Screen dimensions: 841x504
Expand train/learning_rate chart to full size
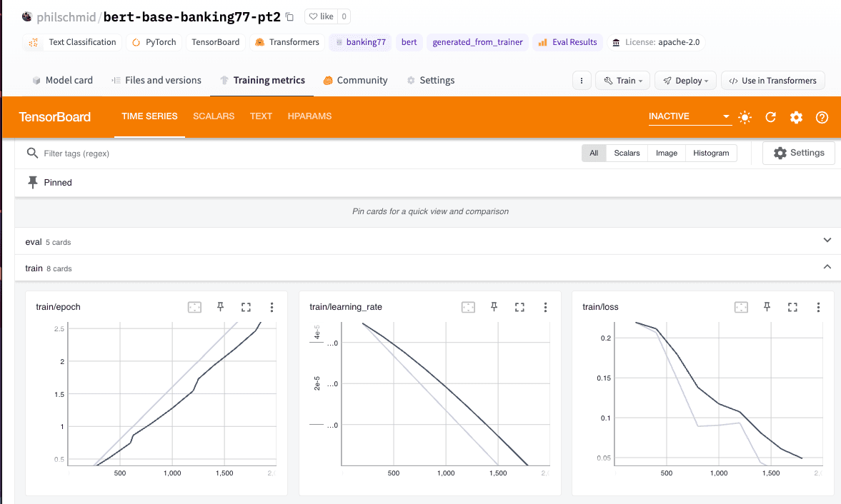(519, 307)
